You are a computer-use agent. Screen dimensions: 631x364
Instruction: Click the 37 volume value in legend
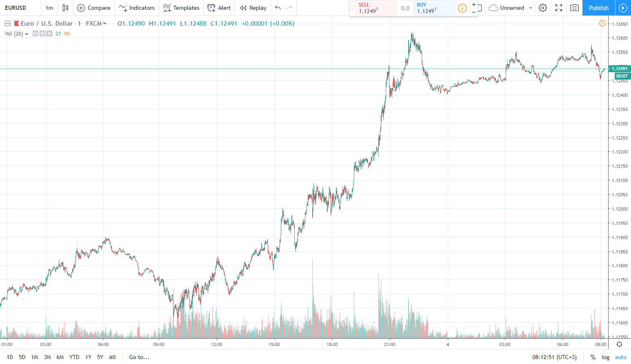[x=58, y=33]
